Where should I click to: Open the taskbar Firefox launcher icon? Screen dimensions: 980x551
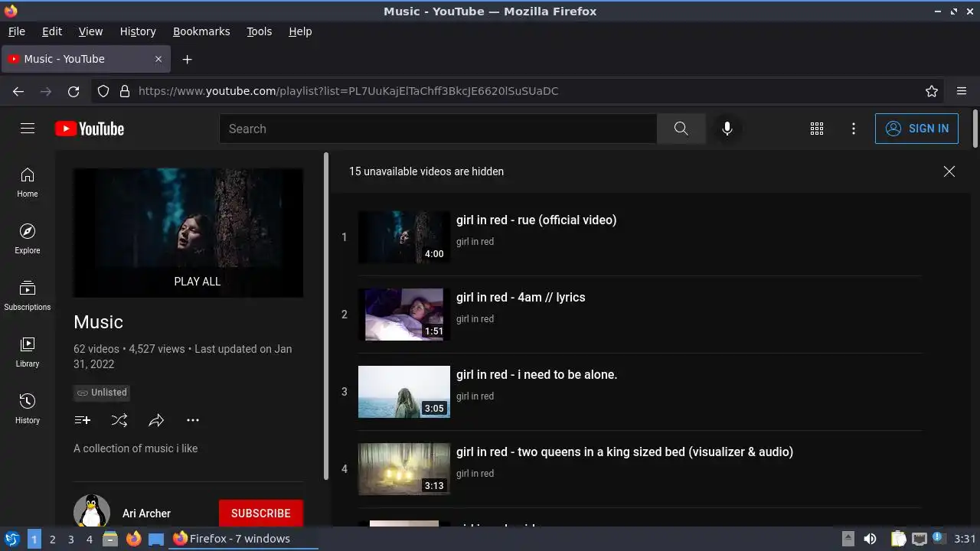tap(133, 539)
